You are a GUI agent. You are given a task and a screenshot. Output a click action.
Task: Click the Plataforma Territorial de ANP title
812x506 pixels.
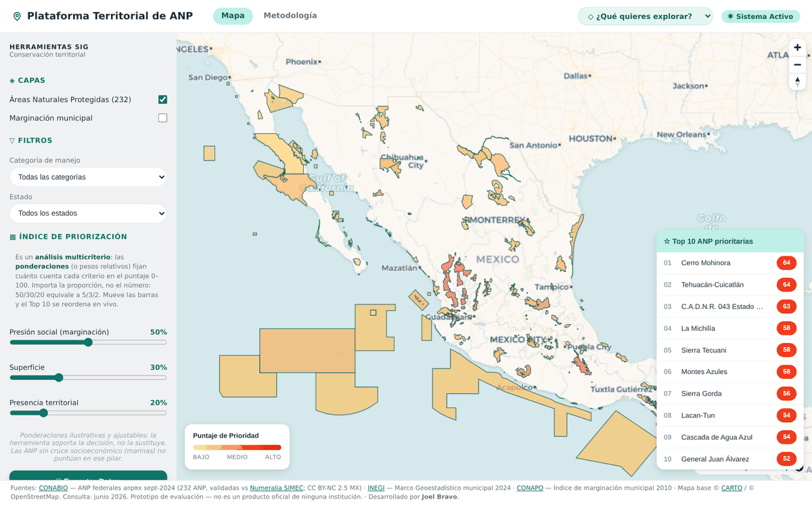click(x=110, y=16)
